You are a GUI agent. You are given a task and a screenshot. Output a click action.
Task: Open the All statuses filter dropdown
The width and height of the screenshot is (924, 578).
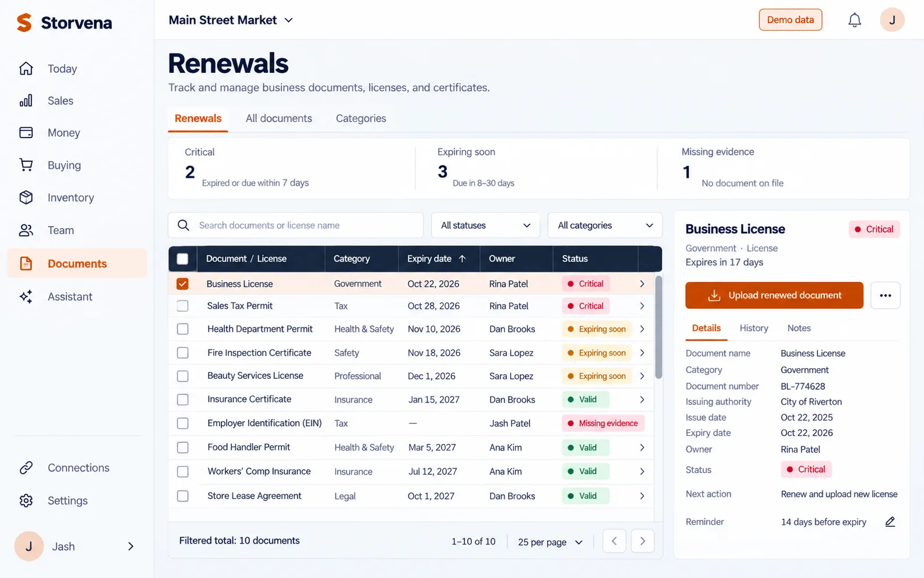(x=485, y=225)
